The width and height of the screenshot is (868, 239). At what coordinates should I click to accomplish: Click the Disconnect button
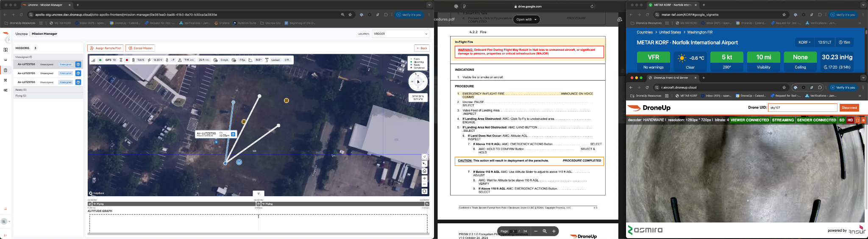click(849, 108)
